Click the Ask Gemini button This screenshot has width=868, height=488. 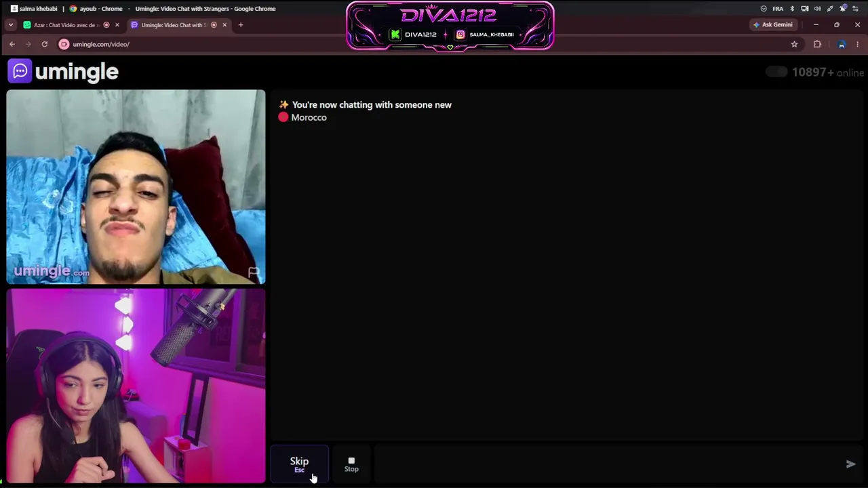click(x=772, y=25)
